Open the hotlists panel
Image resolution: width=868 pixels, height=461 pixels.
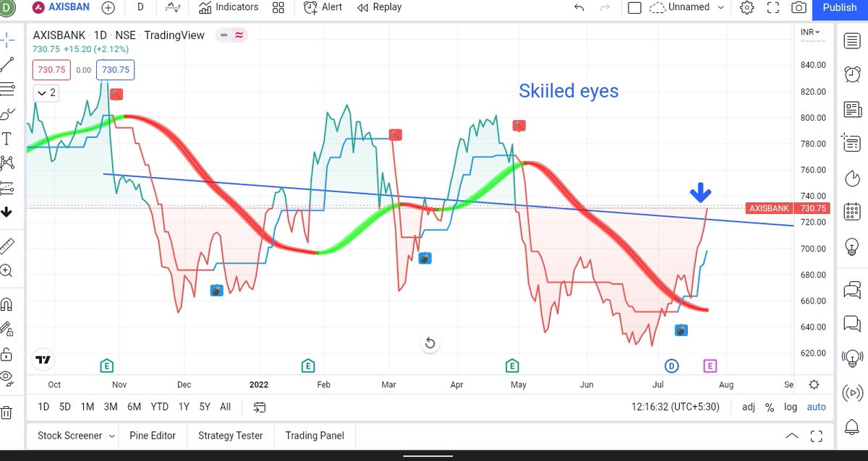(x=852, y=178)
